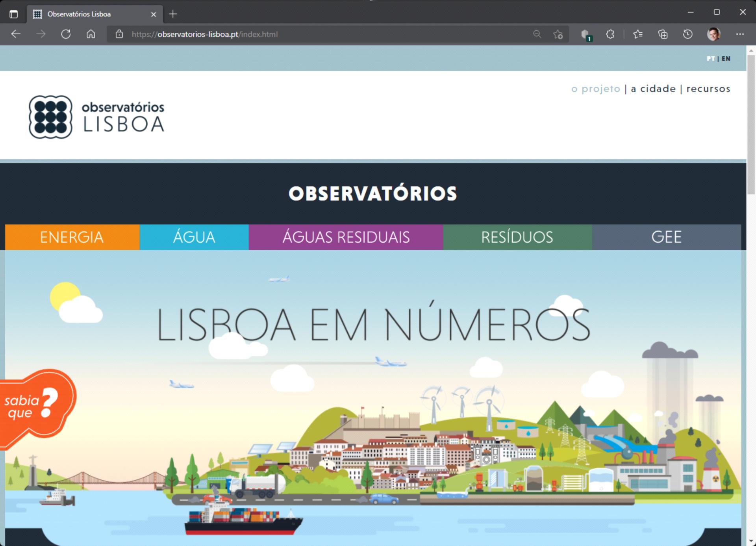Reload the page with refresh icon
Viewport: 756px width, 546px height.
[x=66, y=34]
